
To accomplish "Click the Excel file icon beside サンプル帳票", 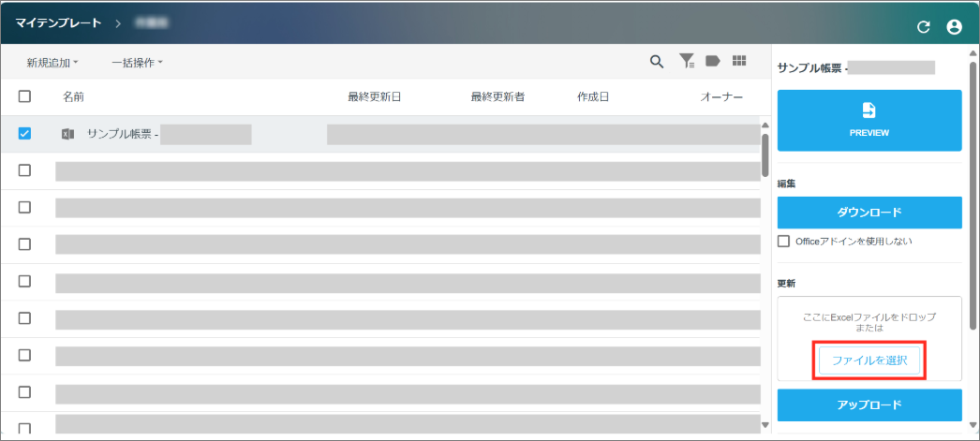I will click(67, 134).
